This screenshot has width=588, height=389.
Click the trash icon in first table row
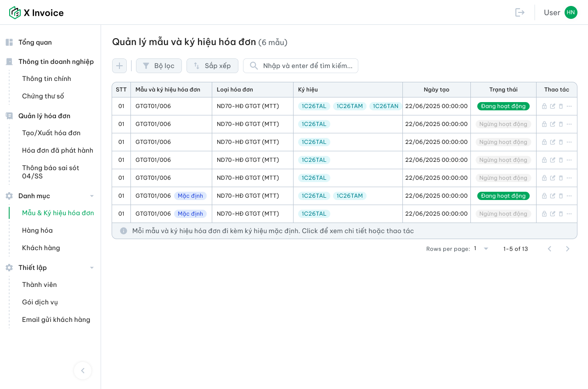[x=561, y=106]
